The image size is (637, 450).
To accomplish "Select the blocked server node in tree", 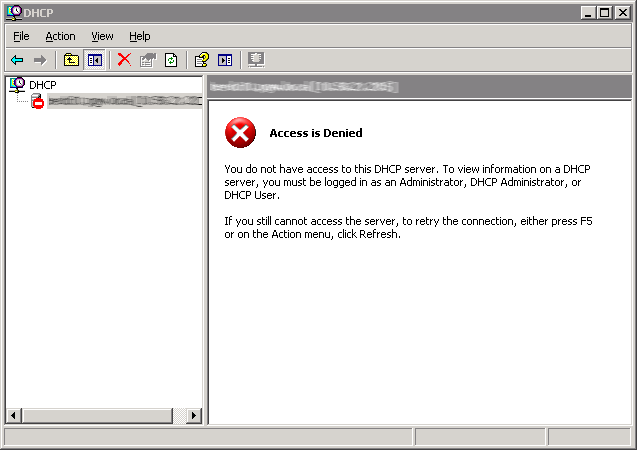I will (x=120, y=102).
